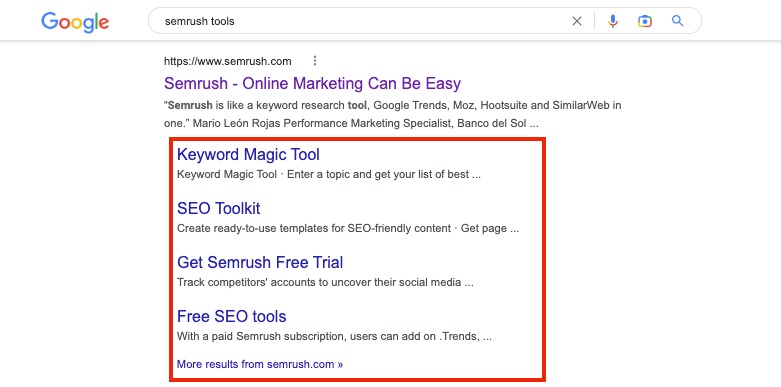Submit search with magnifier icon
This screenshot has width=781, height=387.
[x=677, y=21]
